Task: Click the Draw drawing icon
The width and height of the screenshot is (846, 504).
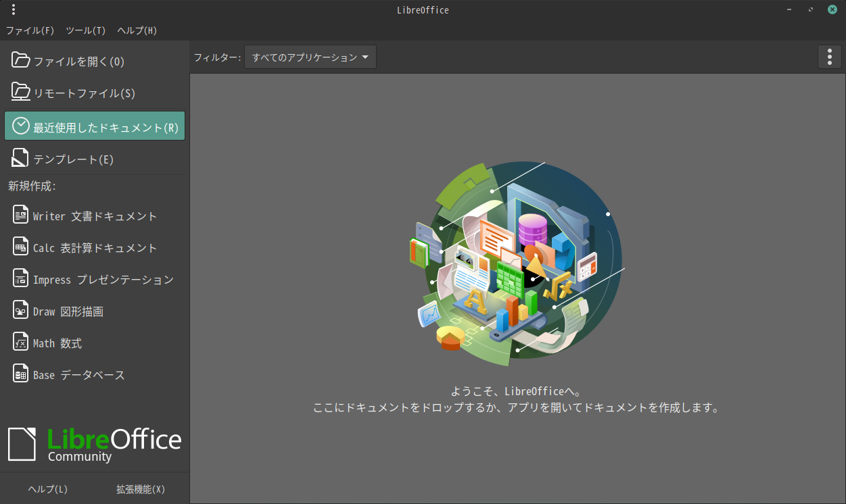Action: point(21,311)
